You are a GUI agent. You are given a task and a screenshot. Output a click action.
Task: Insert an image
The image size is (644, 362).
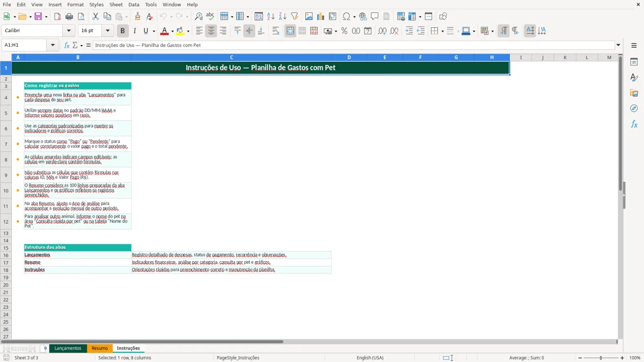point(309,17)
